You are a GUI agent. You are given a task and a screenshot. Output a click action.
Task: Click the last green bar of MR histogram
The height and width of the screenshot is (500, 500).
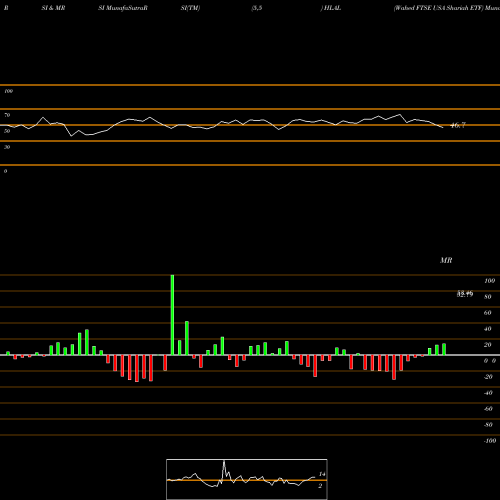click(444, 349)
